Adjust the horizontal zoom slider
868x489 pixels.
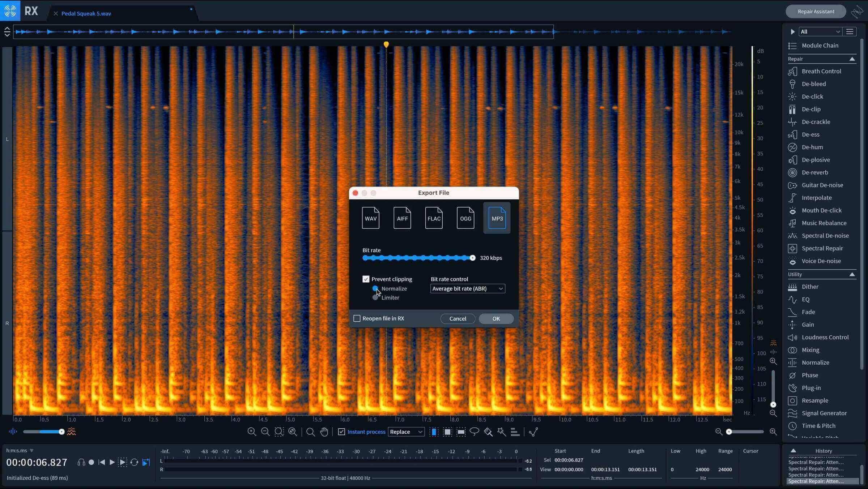pyautogui.click(x=729, y=432)
